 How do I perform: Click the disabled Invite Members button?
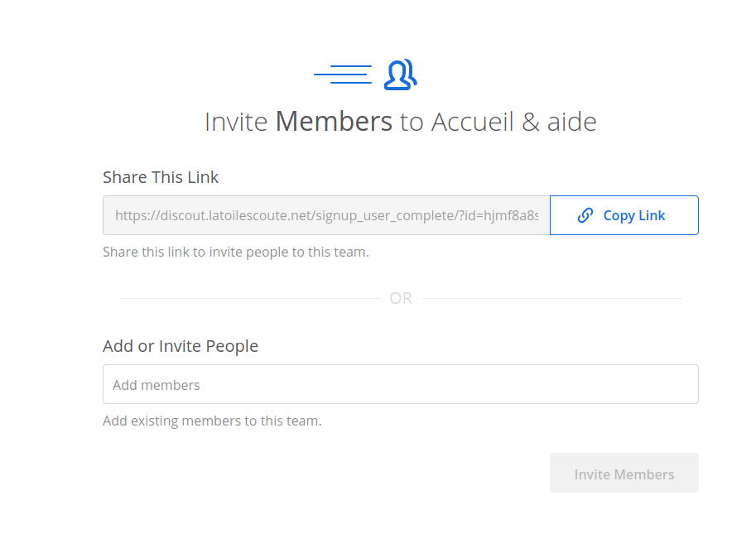(x=624, y=474)
